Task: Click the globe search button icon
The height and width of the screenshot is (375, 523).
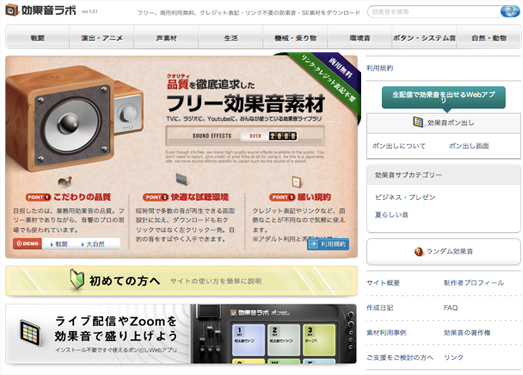Action: [x=510, y=12]
